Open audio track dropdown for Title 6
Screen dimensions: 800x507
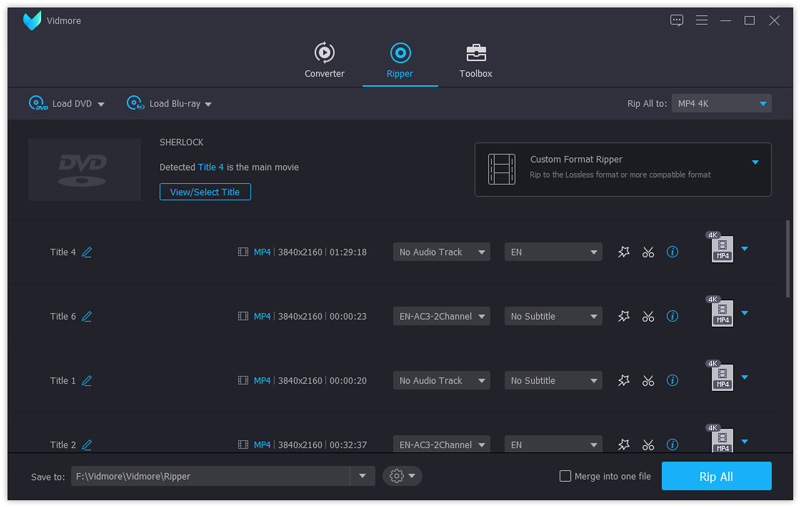pos(441,316)
